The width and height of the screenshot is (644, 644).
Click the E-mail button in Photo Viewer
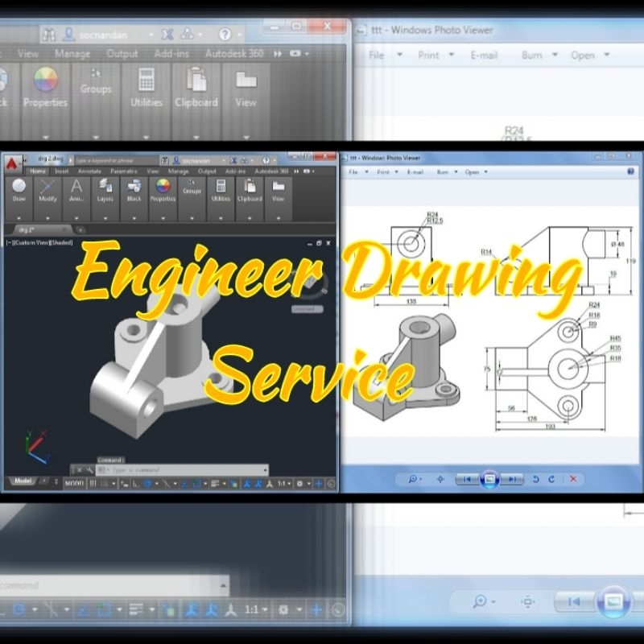click(x=413, y=171)
